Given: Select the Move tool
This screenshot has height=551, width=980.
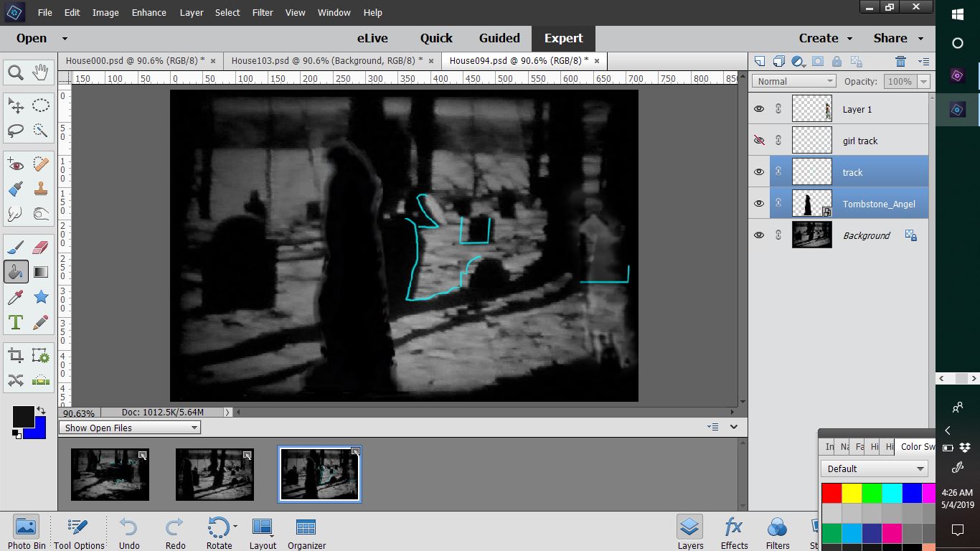Looking at the screenshot, I should click(x=16, y=106).
